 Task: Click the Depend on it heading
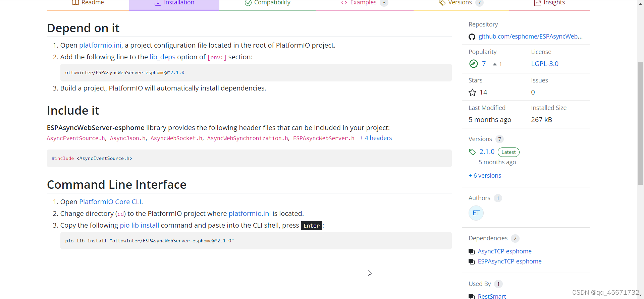coord(83,28)
